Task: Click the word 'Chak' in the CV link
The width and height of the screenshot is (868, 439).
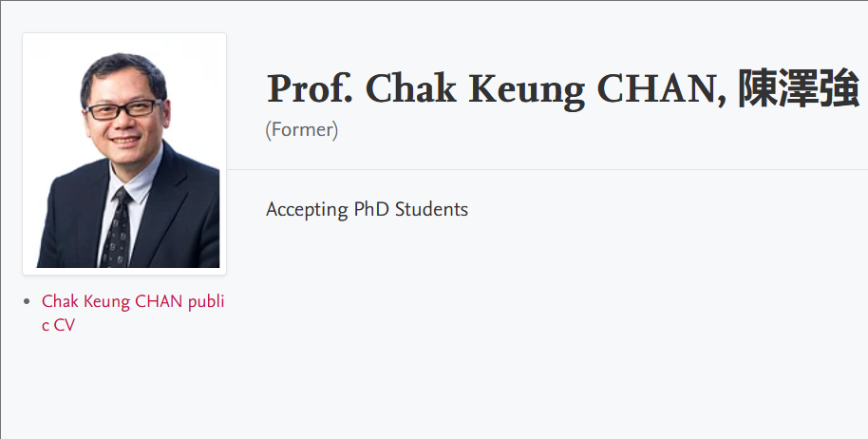Action: 59,302
